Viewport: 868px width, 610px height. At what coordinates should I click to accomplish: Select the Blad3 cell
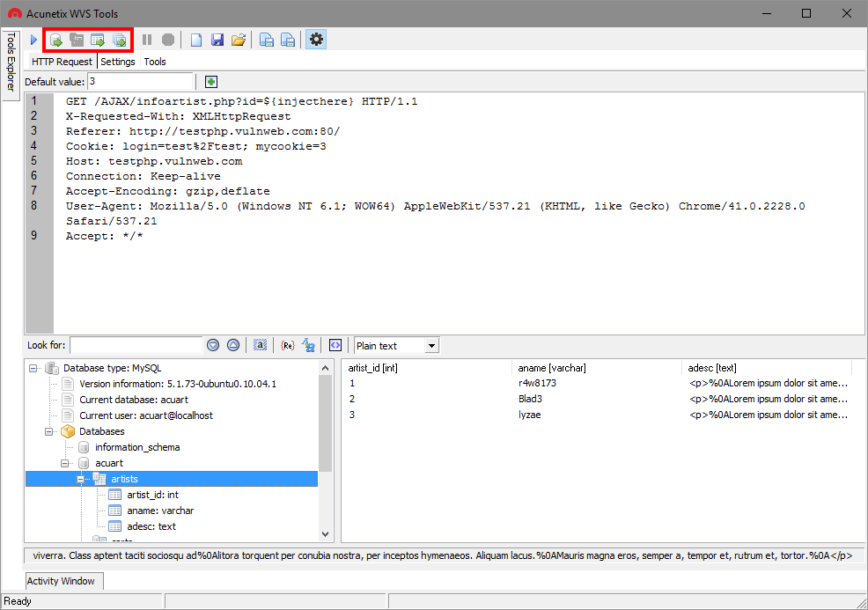coord(530,399)
